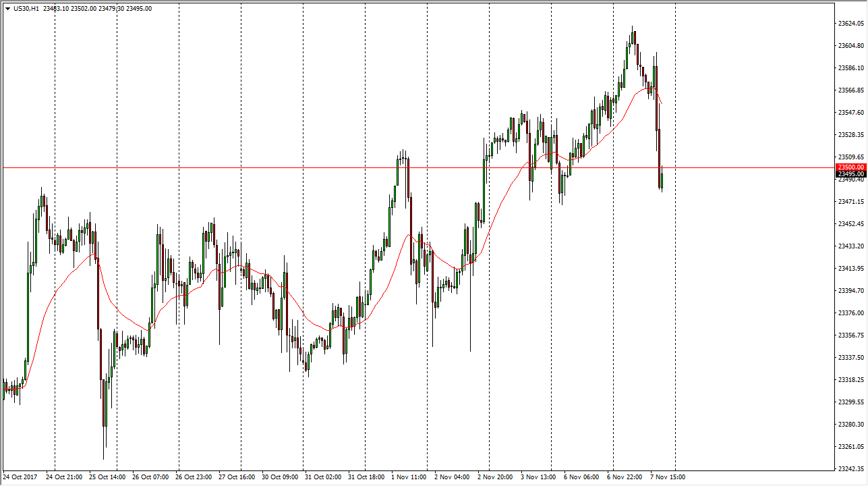Click the 23242.35 label on price axis
868x486 pixels.
click(x=850, y=468)
